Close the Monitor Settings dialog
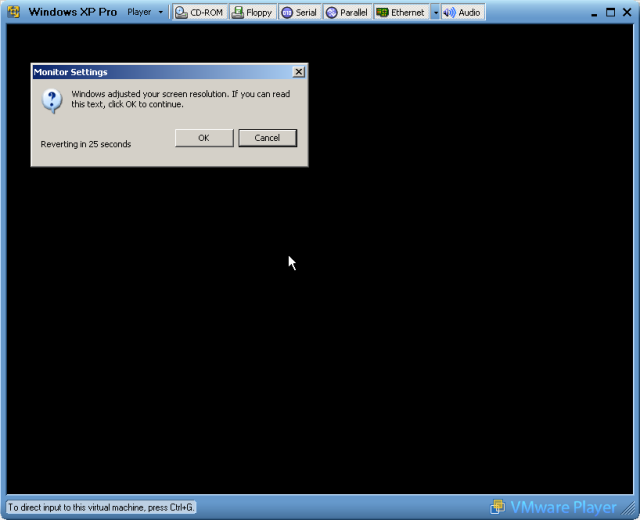The height and width of the screenshot is (520, 640). tap(299, 72)
